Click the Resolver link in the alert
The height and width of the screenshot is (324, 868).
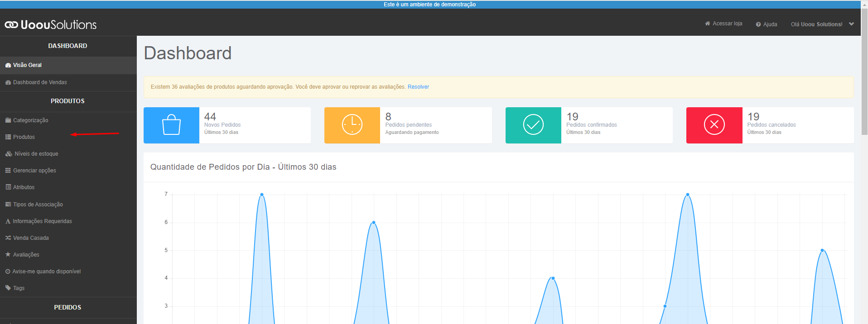(418, 87)
